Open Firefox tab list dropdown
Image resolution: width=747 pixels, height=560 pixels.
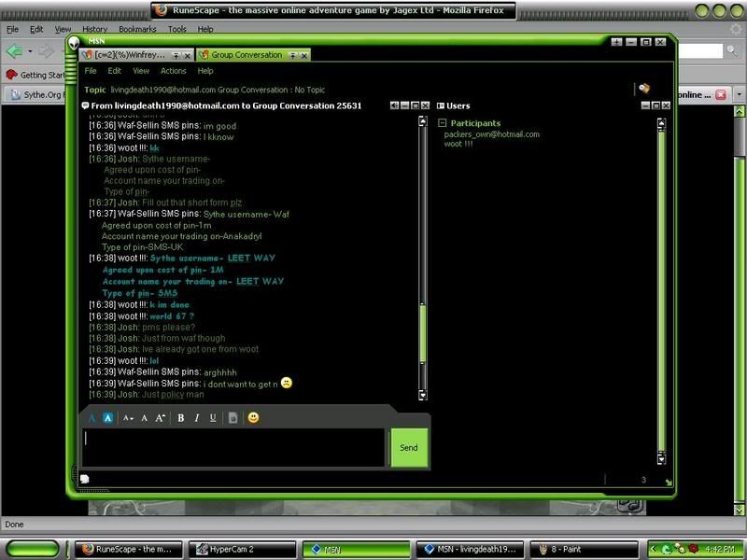(740, 94)
